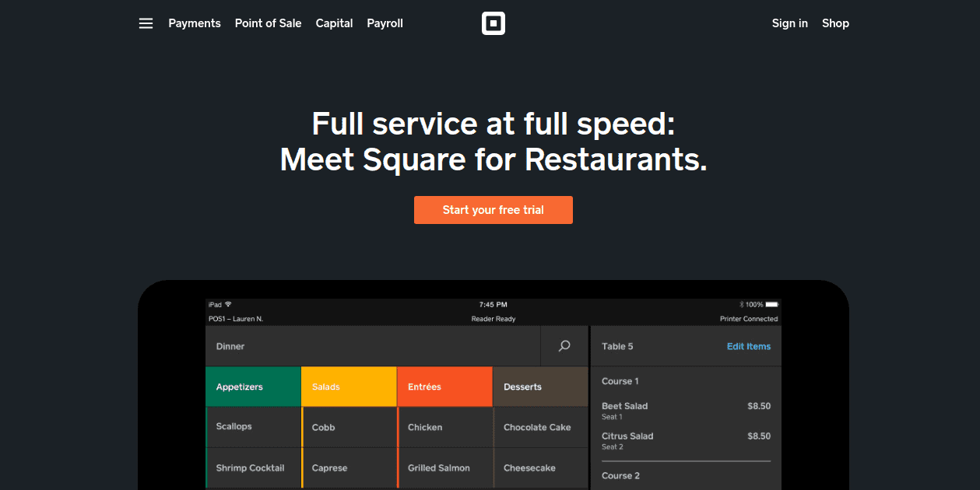
Task: Open the Shop link
Action: 835,23
